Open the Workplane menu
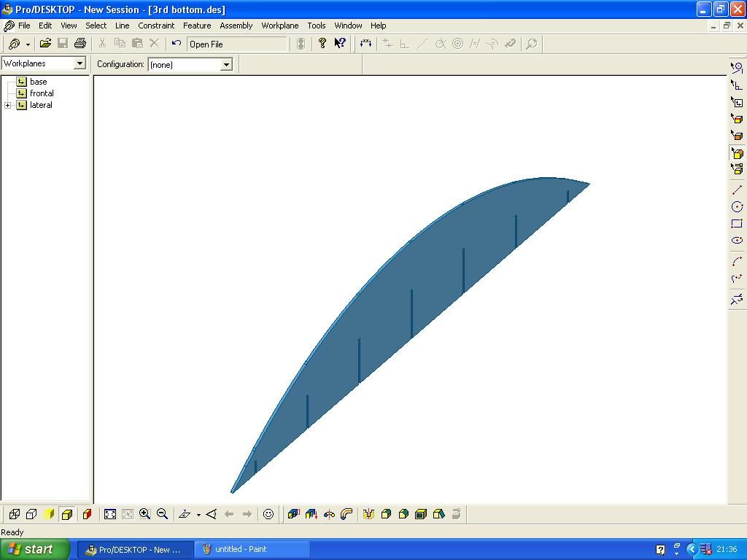The width and height of the screenshot is (747, 560). point(279,26)
